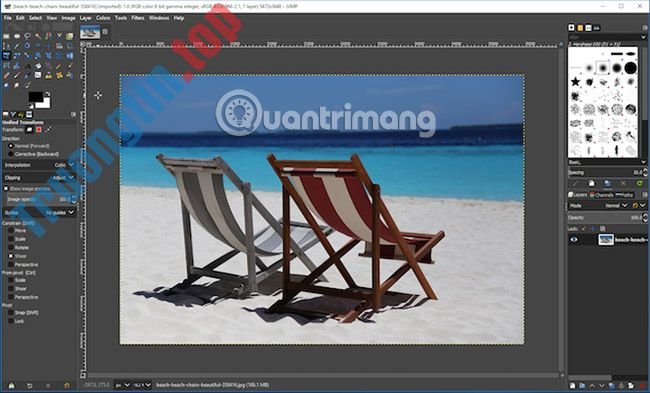This screenshot has width=650, height=393.
Task: Switch to the Paths tab
Action: [624, 195]
